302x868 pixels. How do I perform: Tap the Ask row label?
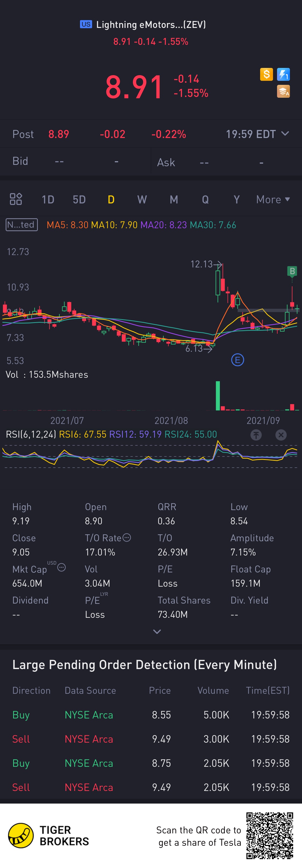coord(166,162)
